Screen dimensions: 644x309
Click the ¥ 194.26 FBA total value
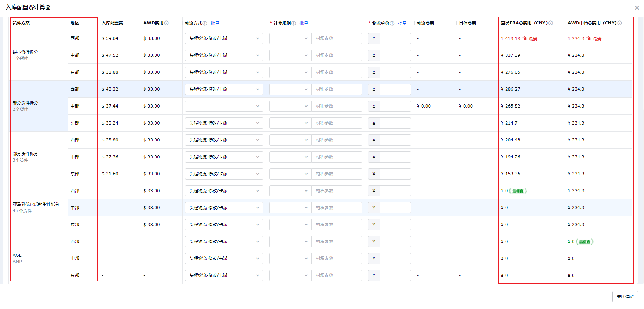click(x=511, y=157)
